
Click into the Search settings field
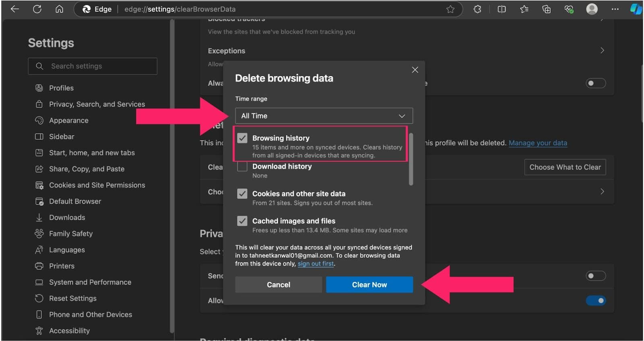point(93,66)
